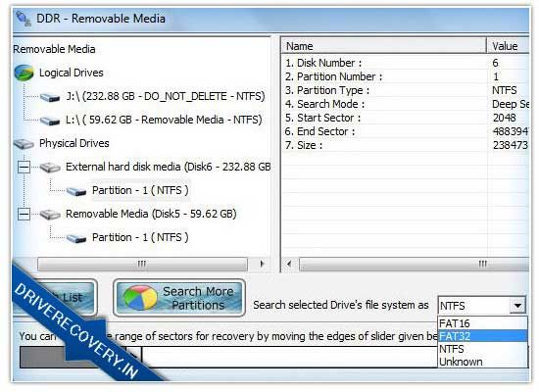
Task: Select Physical Drives tree heading
Action: [x=73, y=143]
